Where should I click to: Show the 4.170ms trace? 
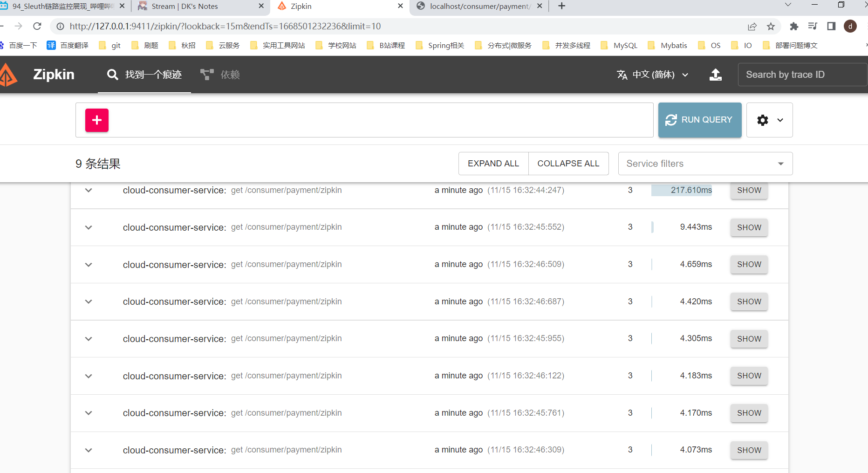[749, 413]
